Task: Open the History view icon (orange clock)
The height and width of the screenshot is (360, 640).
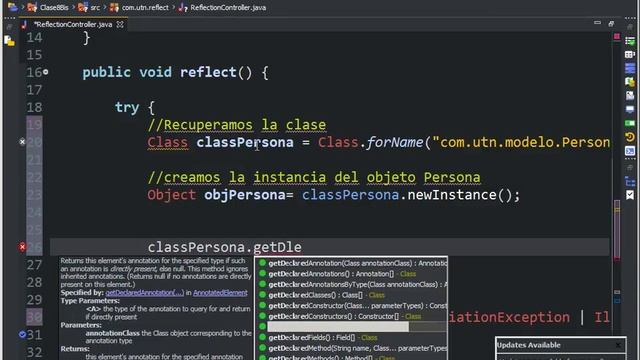Action: pos(630,137)
